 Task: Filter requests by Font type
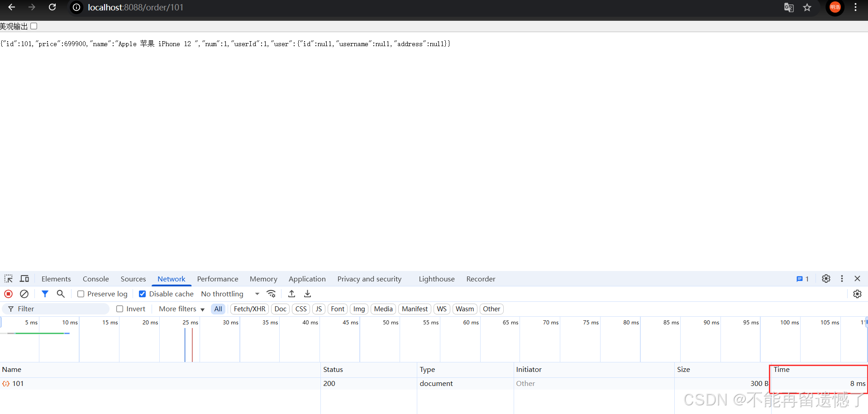click(338, 309)
